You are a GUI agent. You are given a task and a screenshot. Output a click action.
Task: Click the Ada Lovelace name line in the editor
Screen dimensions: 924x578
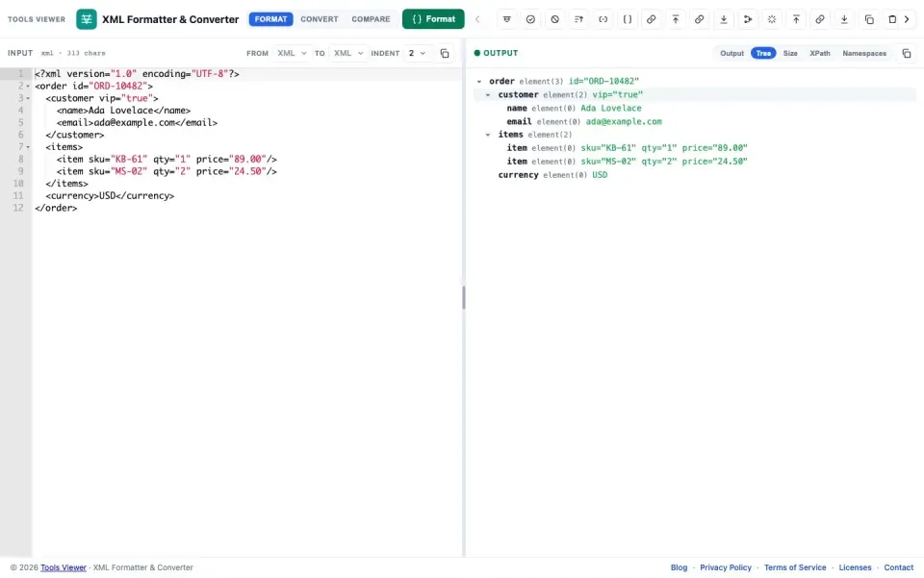tap(124, 111)
